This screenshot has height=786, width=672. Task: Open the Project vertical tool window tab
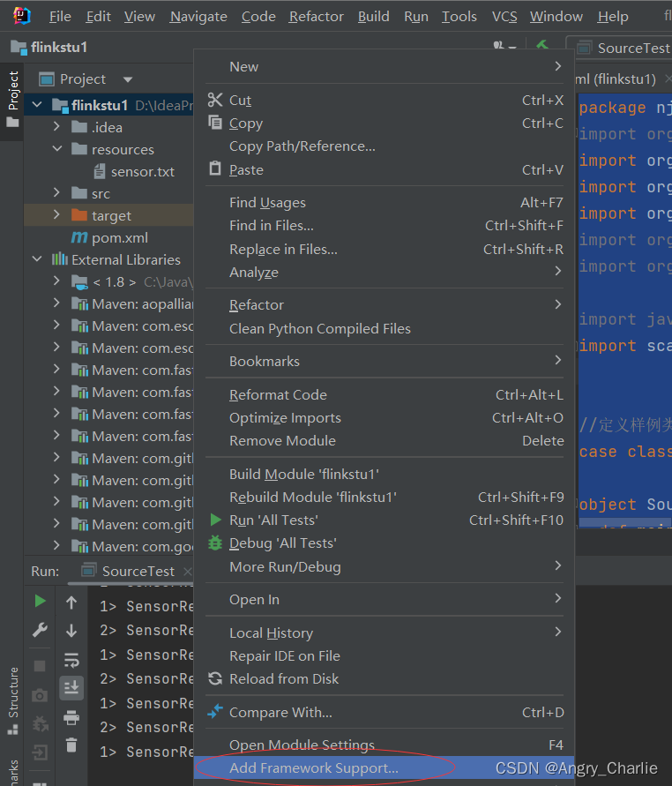tap(12, 100)
